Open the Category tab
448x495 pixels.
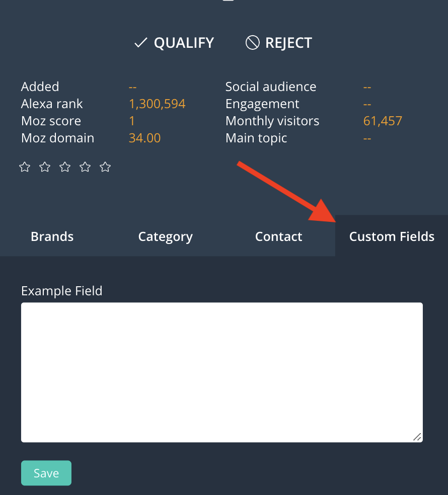click(x=165, y=236)
